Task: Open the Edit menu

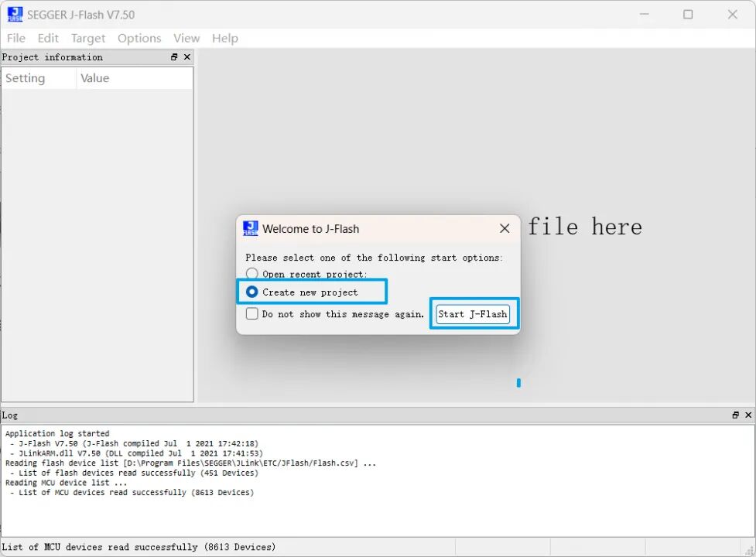Action: [x=48, y=38]
